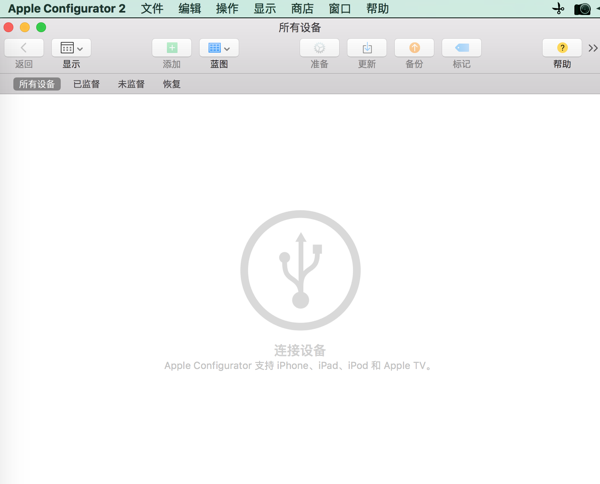Minimize window with yellow button
The height and width of the screenshot is (484, 600).
25,27
